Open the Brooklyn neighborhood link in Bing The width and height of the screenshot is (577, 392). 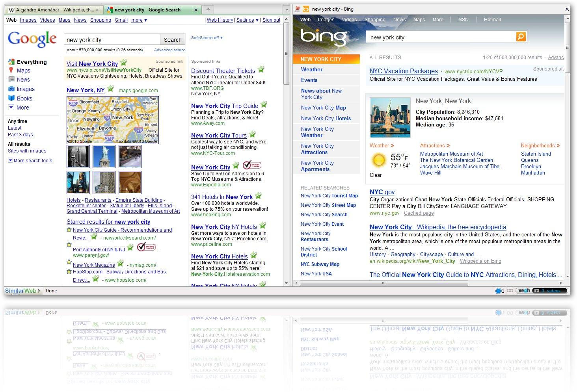(531, 167)
